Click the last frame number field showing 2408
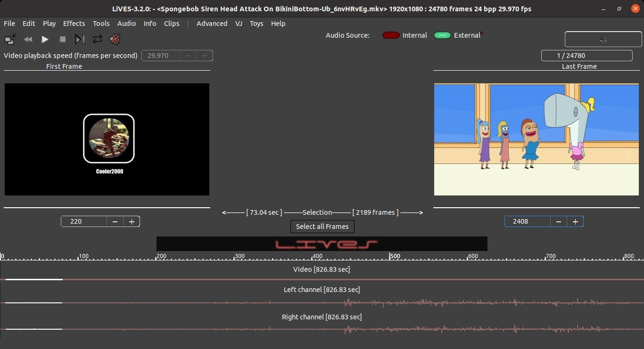The height and width of the screenshot is (349, 644). [528, 221]
